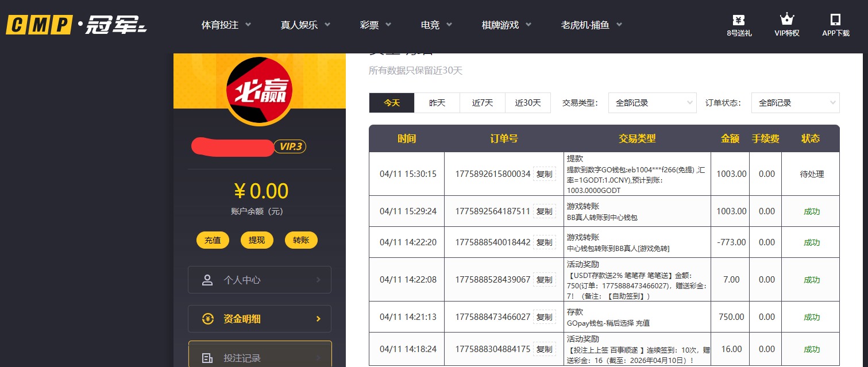Select the 投注记录 records icon
Screen dimensions: 868x367
(207, 357)
